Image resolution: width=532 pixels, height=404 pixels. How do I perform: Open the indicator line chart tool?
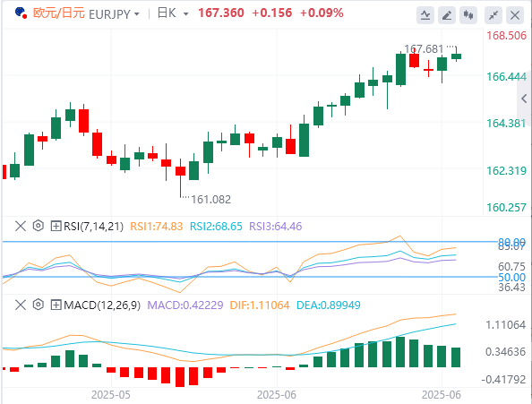pos(425,15)
